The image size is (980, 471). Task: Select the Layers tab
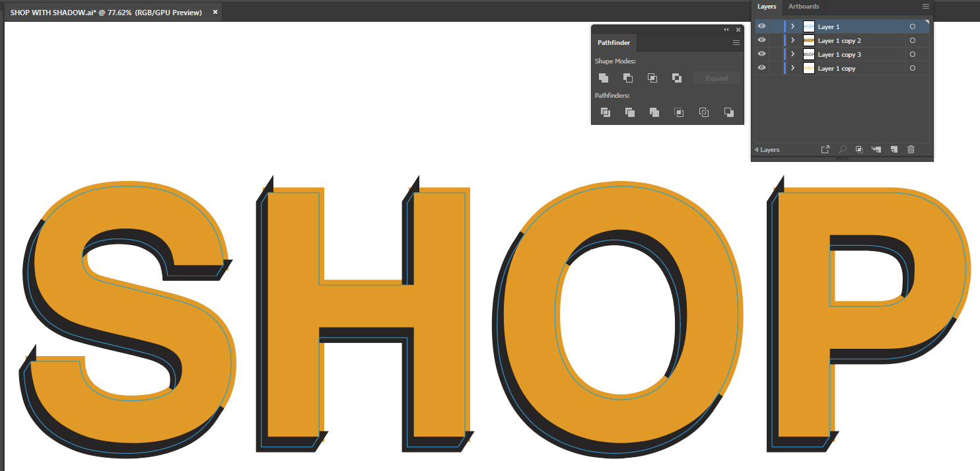coord(767,7)
